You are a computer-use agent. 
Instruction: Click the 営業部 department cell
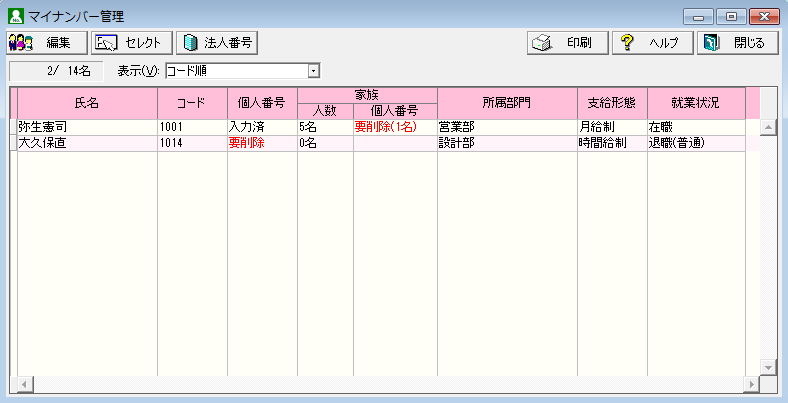pyautogui.click(x=507, y=127)
